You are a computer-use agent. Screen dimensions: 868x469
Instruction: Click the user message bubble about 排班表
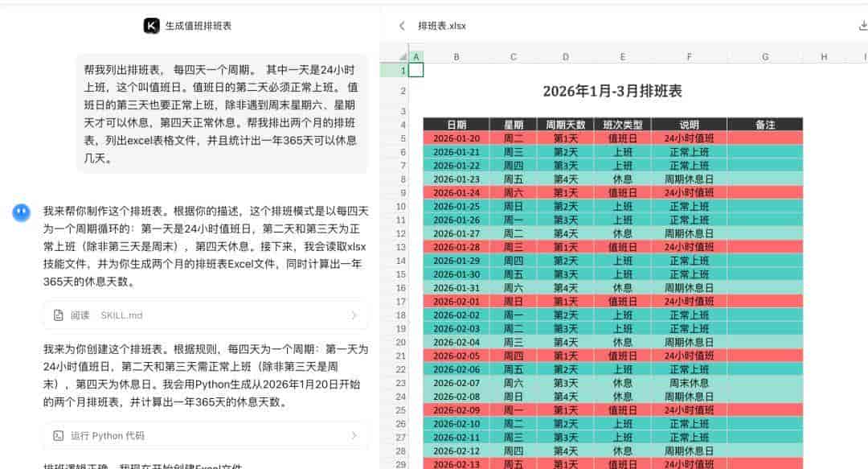(x=222, y=113)
